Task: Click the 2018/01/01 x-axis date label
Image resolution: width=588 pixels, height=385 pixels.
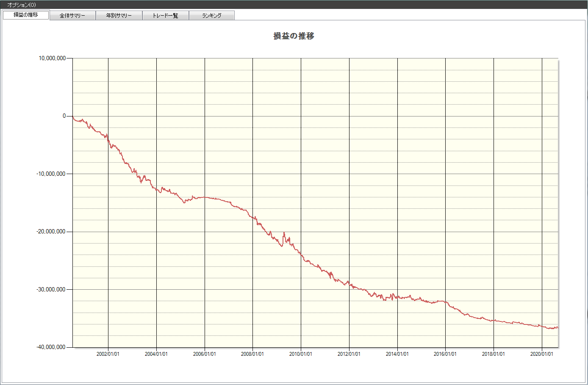Action: click(494, 354)
